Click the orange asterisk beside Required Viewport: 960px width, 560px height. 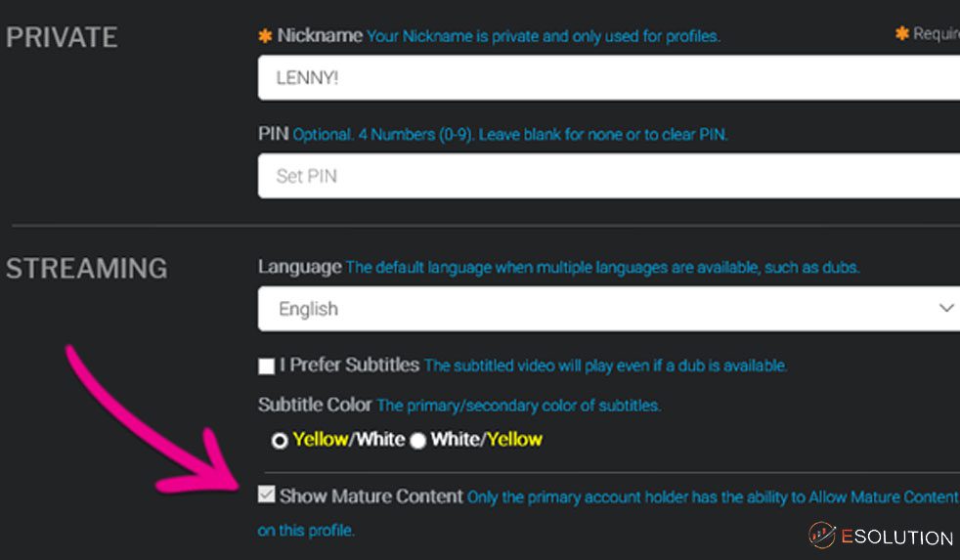[x=902, y=33]
